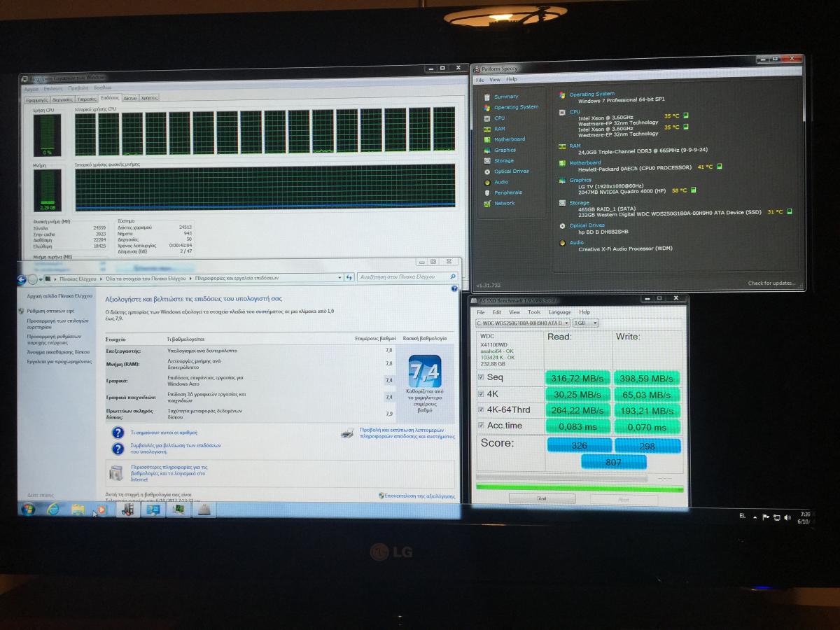Launch Internet Explorer from taskbar
Image resolution: width=840 pixels, height=630 pixels.
tap(52, 510)
